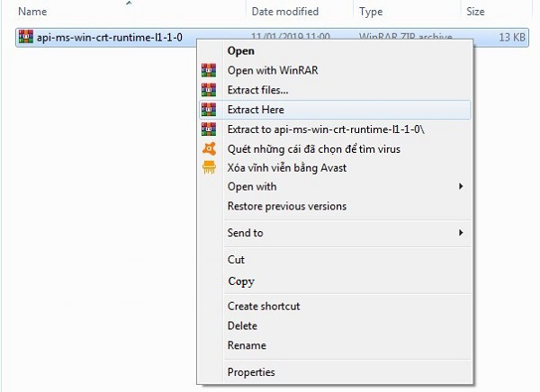The height and width of the screenshot is (392, 540).
Task: Click the WinRAR icon beside Extract Here
Action: 210,110
